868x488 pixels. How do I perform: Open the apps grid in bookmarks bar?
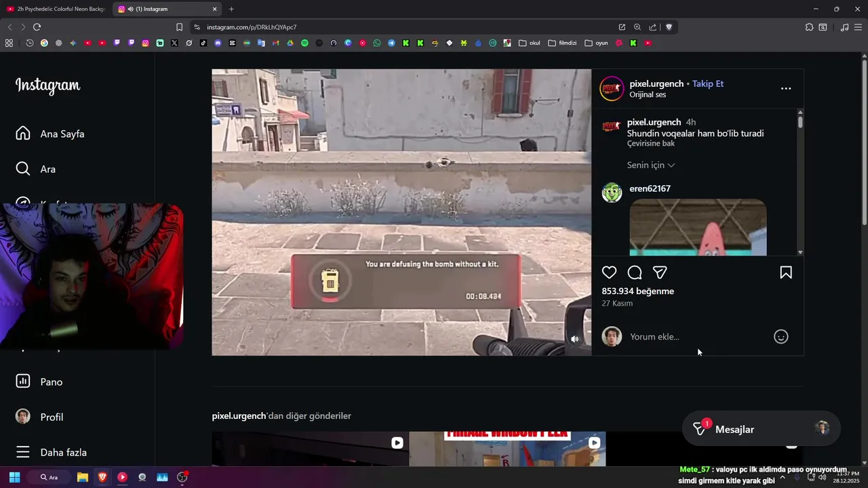point(9,43)
